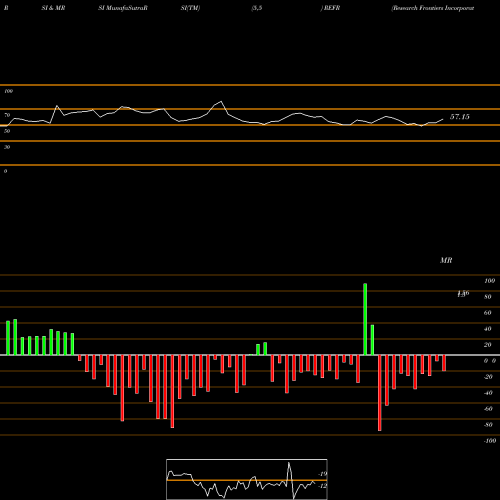The image size is (500, 500).
Task: Open the small overview chart thumbnail at bottom
Action: pos(247,479)
